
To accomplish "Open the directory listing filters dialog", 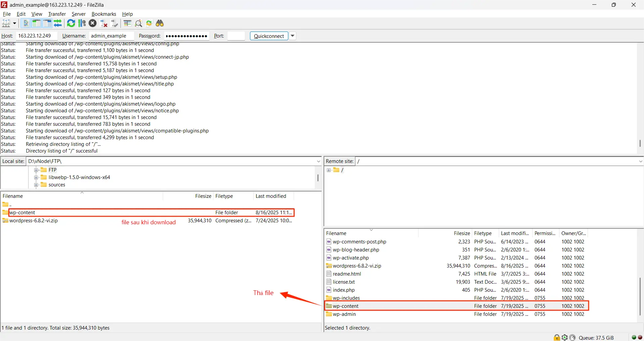I will click(128, 23).
